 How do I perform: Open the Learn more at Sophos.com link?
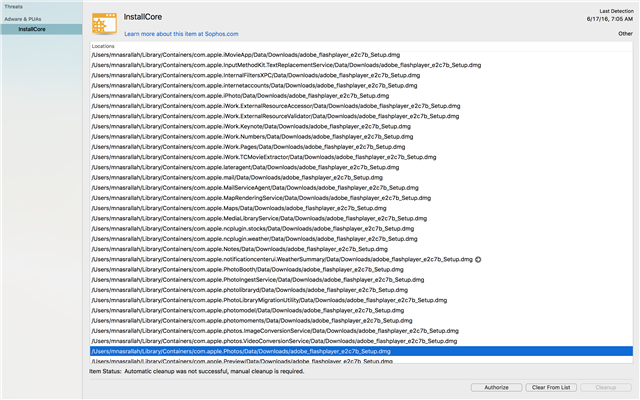[181, 34]
